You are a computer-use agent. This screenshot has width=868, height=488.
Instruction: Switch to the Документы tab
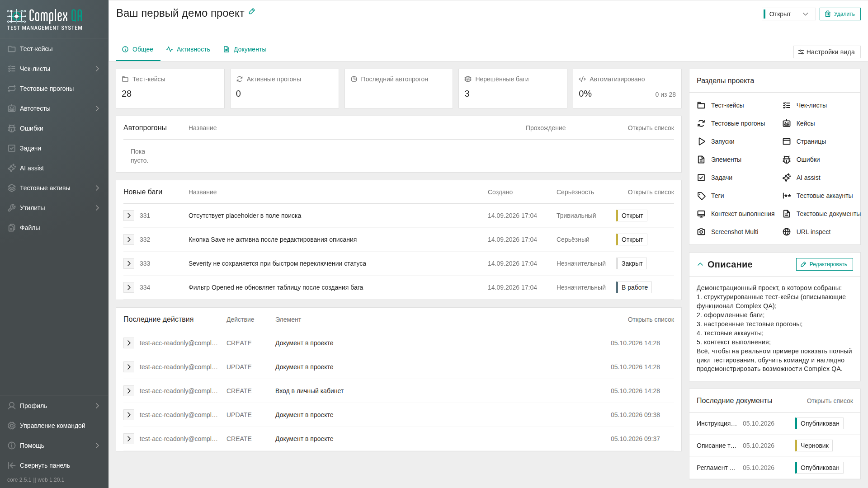click(x=245, y=49)
